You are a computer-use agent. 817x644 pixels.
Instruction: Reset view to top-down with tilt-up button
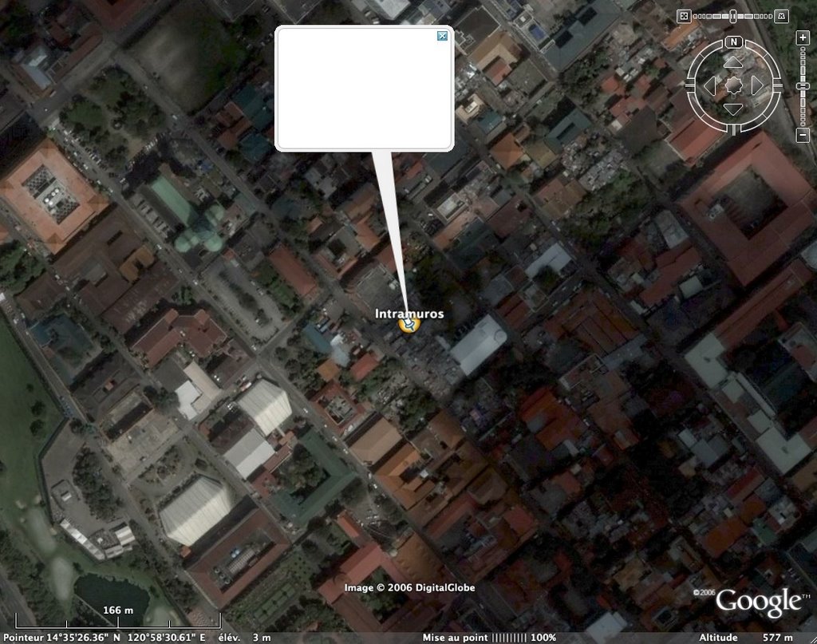(x=684, y=16)
